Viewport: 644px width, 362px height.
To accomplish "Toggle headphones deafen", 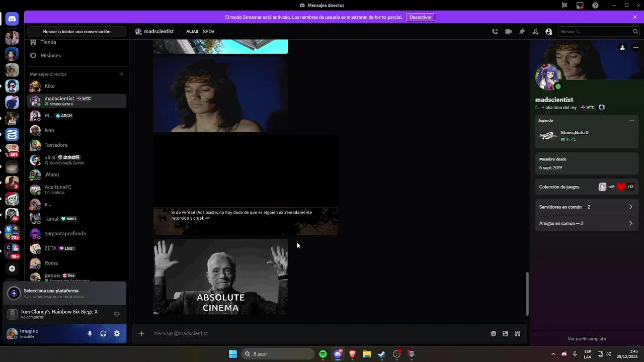I will [103, 333].
